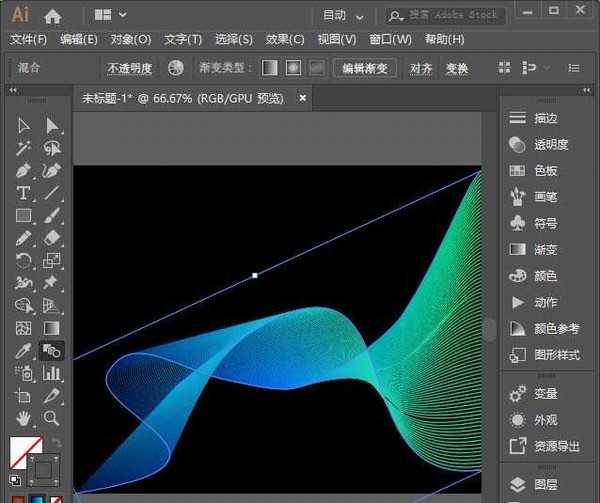Select the Pen tool
The image size is (600, 503).
24,171
